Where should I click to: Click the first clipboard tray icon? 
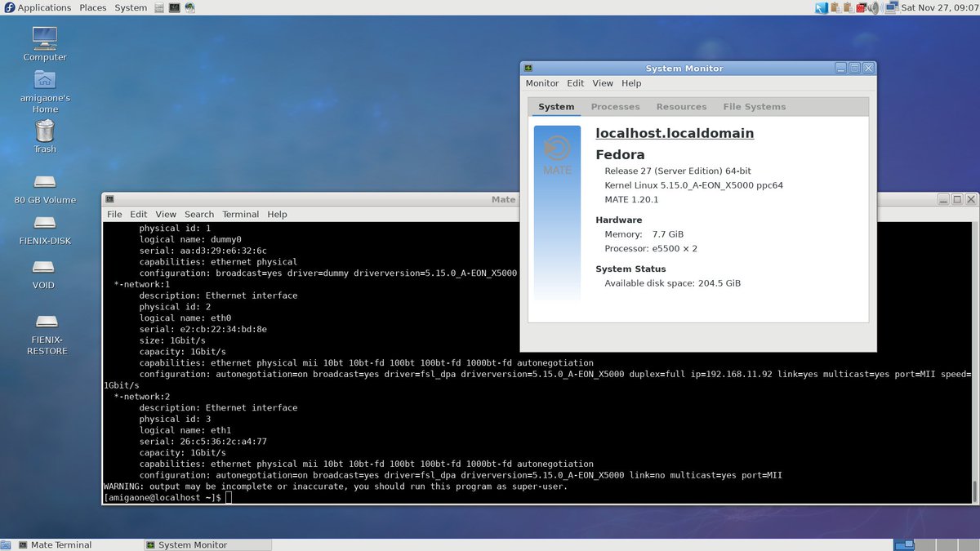click(x=835, y=7)
